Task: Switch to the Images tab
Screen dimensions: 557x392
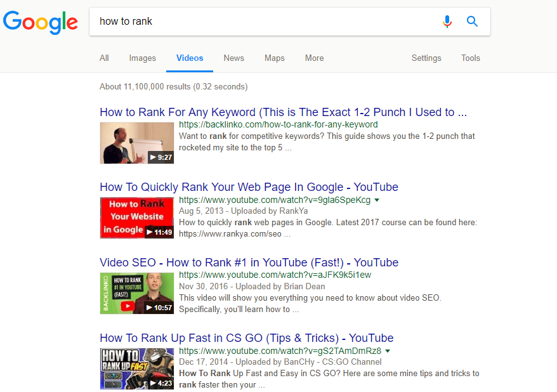Action: click(143, 58)
